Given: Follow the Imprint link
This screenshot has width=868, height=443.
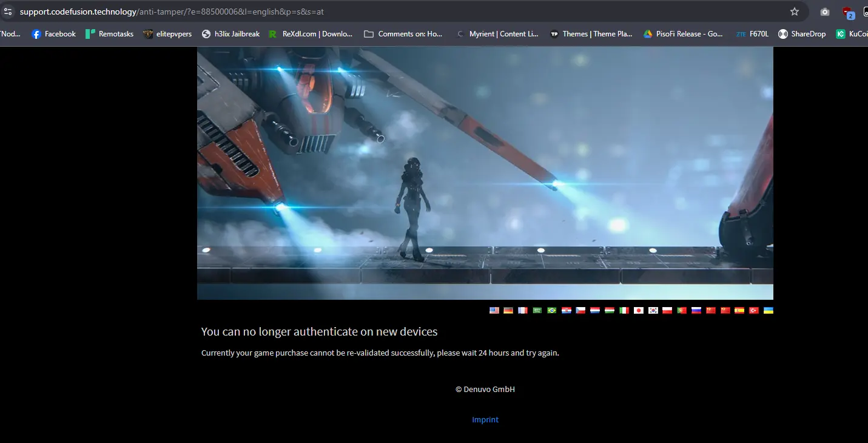Looking at the screenshot, I should pyautogui.click(x=485, y=419).
